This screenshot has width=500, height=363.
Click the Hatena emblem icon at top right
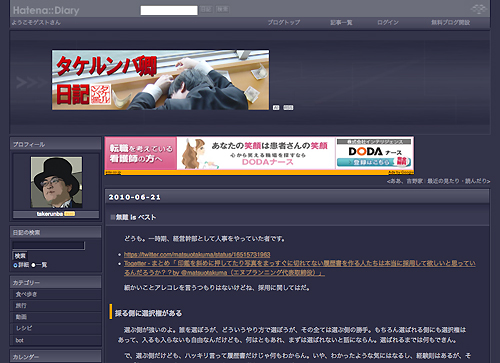[479, 9]
